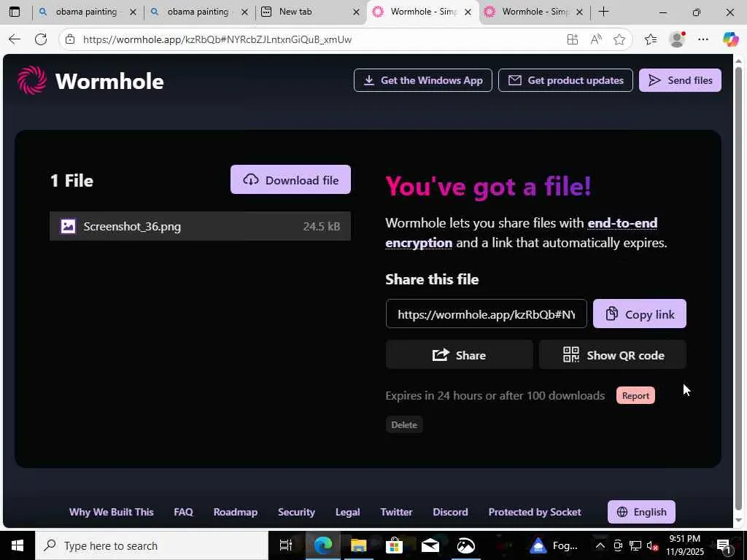This screenshot has width=747, height=560.
Task: Click the Send files button
Action: pos(680,80)
